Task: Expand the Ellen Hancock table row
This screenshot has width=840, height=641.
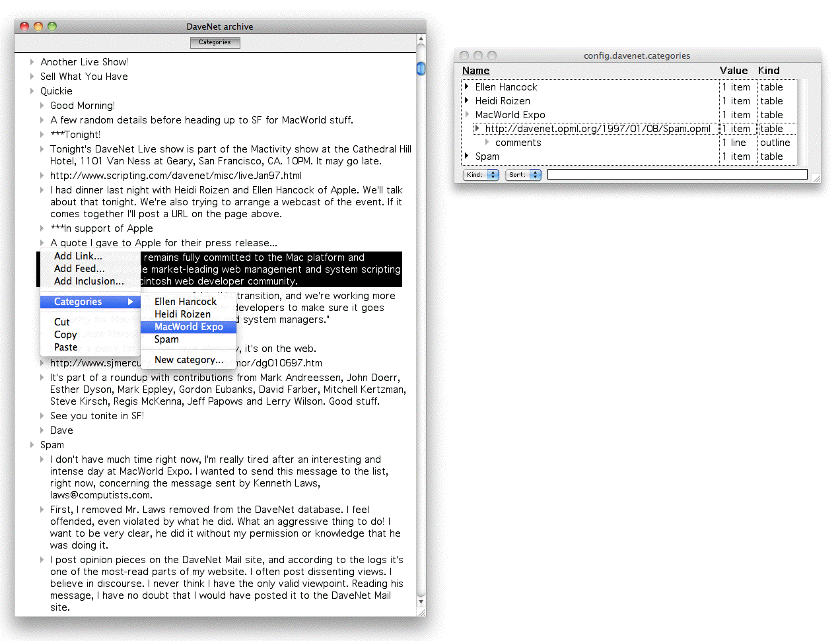Action: click(466, 87)
